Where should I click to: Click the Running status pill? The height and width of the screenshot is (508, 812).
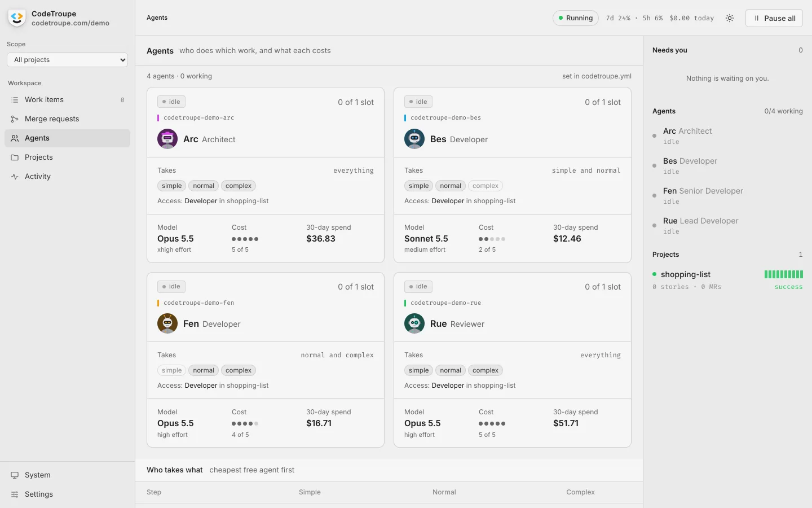tap(576, 18)
